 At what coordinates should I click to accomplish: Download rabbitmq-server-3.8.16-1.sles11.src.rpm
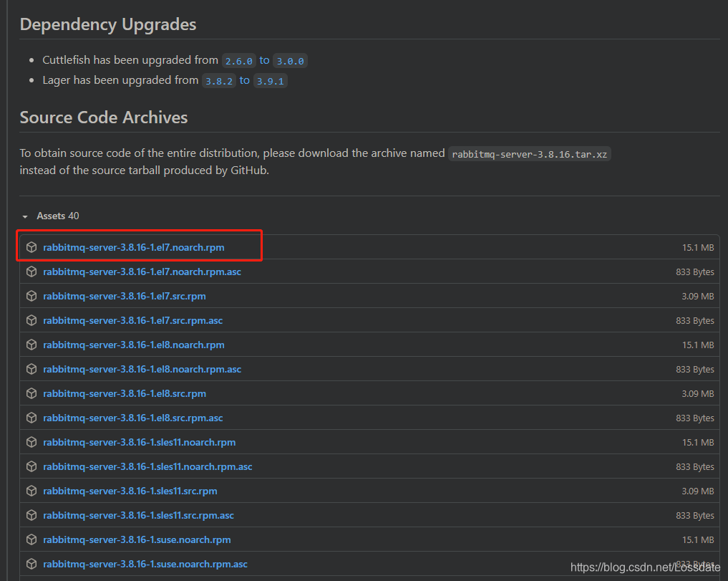(x=130, y=491)
